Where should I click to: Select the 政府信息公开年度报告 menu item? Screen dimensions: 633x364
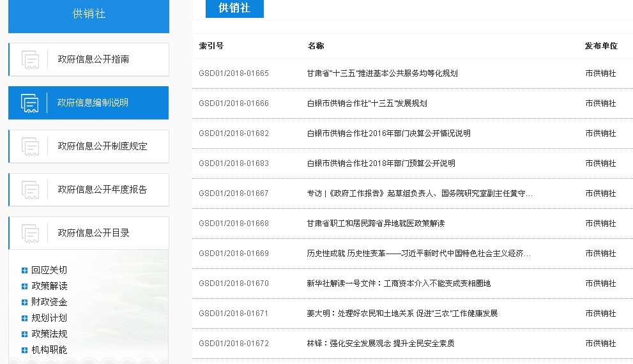[x=102, y=190]
